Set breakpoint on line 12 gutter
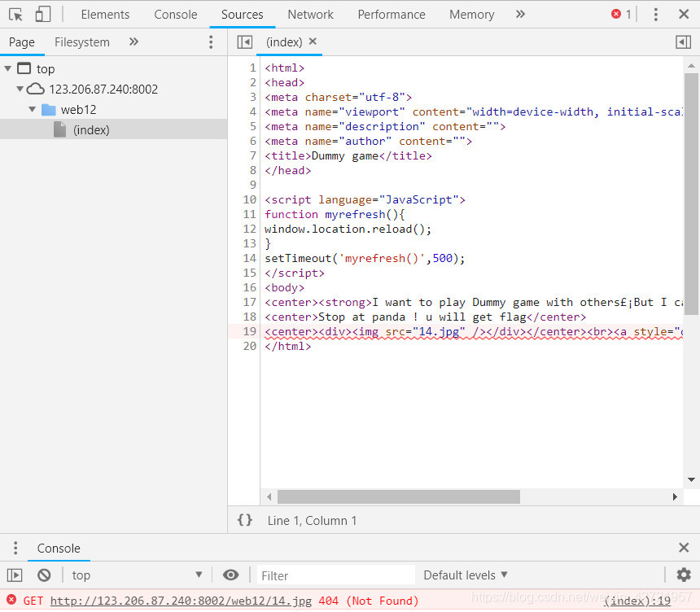Screen dimensions: 700x612 [250, 229]
